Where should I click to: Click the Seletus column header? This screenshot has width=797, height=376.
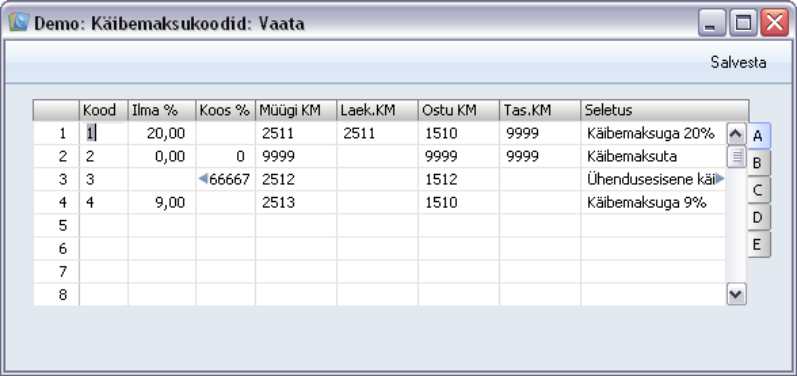665,110
